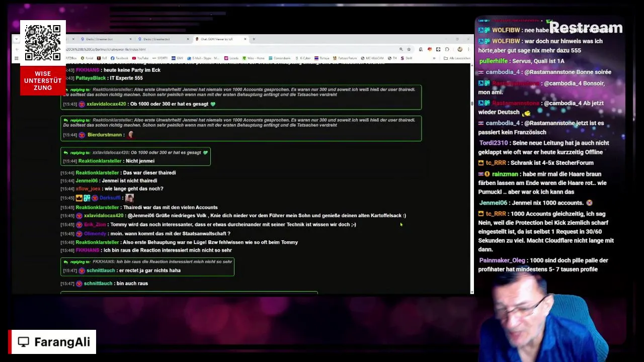Click Darksuffi's posted emote image

point(130,198)
